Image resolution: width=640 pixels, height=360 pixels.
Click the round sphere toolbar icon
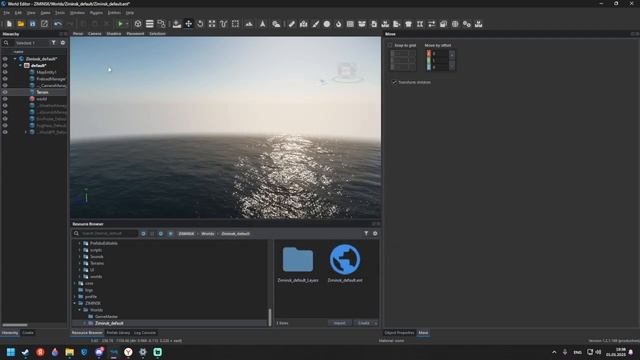click(327, 24)
